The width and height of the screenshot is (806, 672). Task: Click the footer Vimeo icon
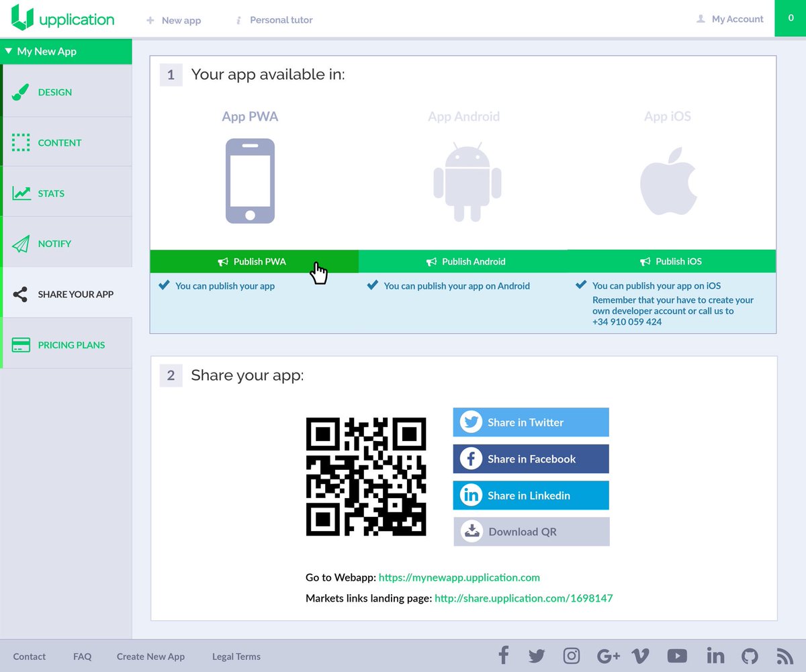point(641,656)
